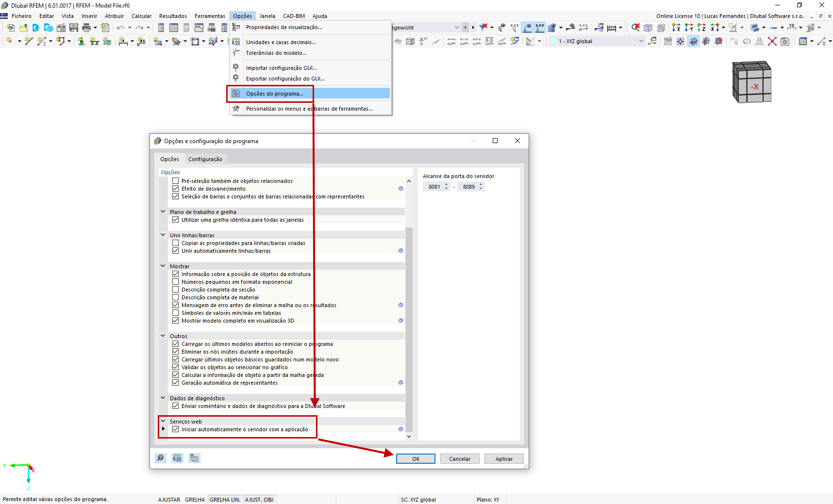Click the decimal places icon in the dialog footer
This screenshot has height=504, width=833.
coord(177,458)
